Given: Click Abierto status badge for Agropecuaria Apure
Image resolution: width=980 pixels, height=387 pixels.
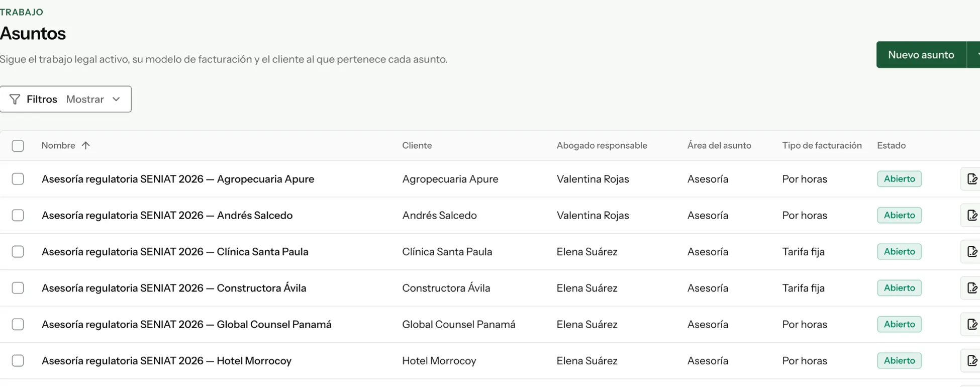Looking at the screenshot, I should (x=899, y=179).
